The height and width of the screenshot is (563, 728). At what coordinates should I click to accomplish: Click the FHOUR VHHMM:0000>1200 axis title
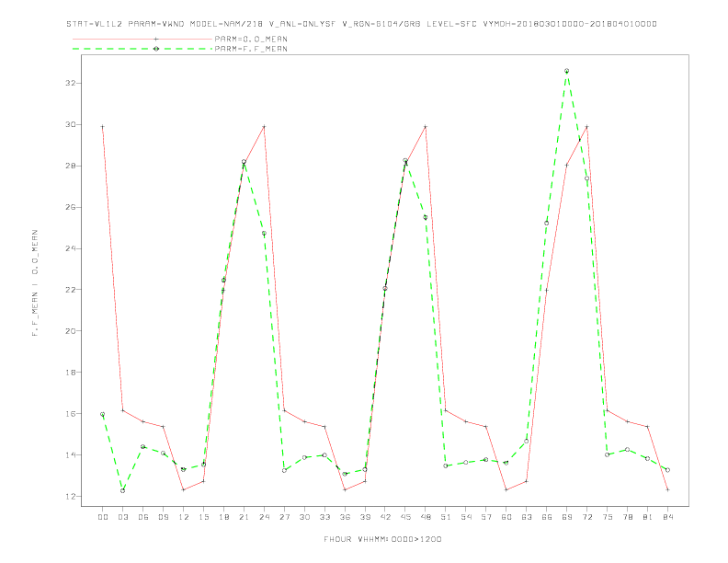(x=382, y=539)
